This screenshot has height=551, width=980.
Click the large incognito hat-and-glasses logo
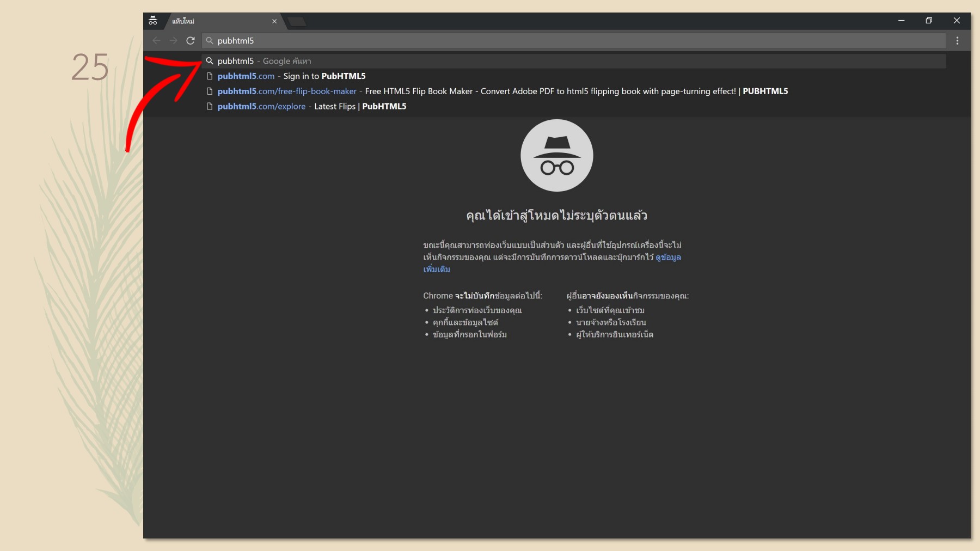(556, 156)
